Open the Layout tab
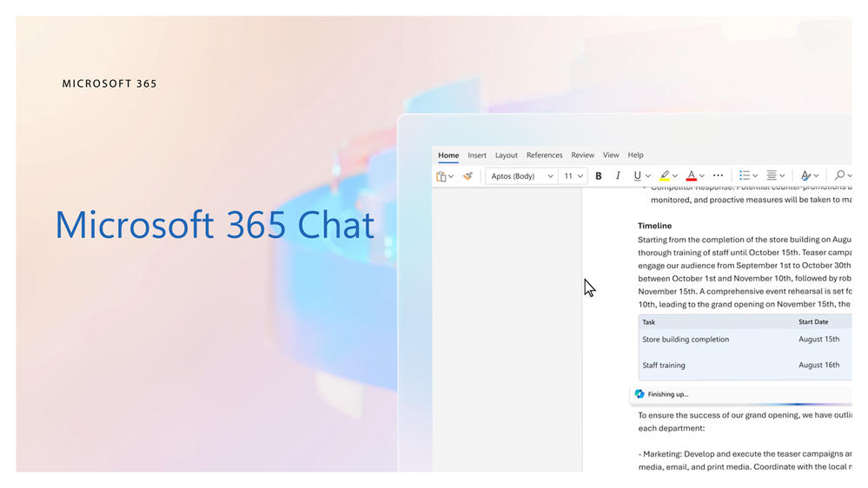Viewport: 868px width, 488px height. (506, 155)
